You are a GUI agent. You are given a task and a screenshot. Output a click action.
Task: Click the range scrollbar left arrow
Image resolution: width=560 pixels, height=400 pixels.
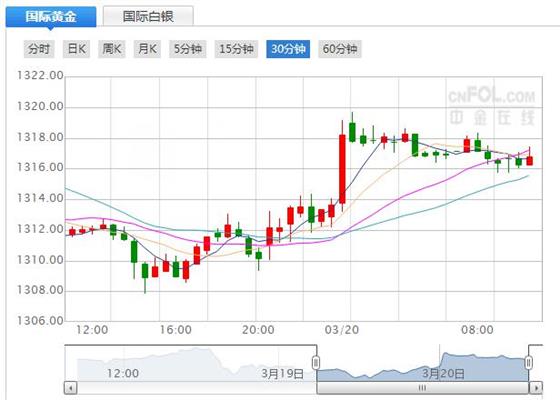71,388
